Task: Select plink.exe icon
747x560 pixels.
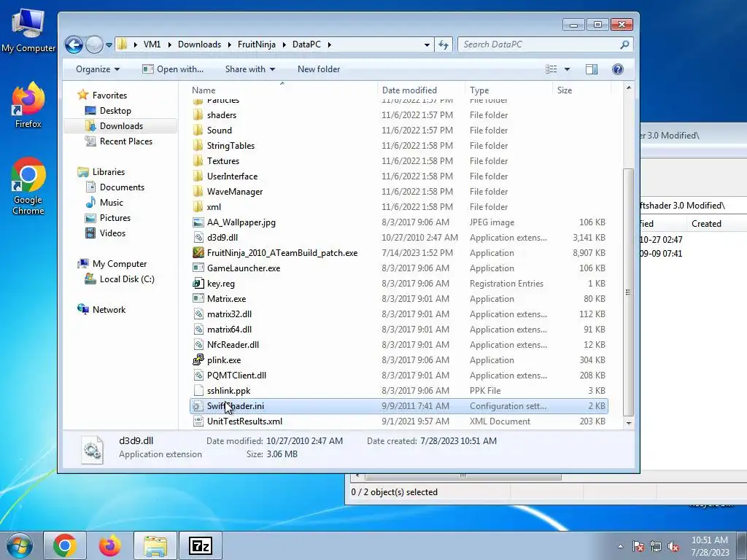Action: click(x=198, y=360)
